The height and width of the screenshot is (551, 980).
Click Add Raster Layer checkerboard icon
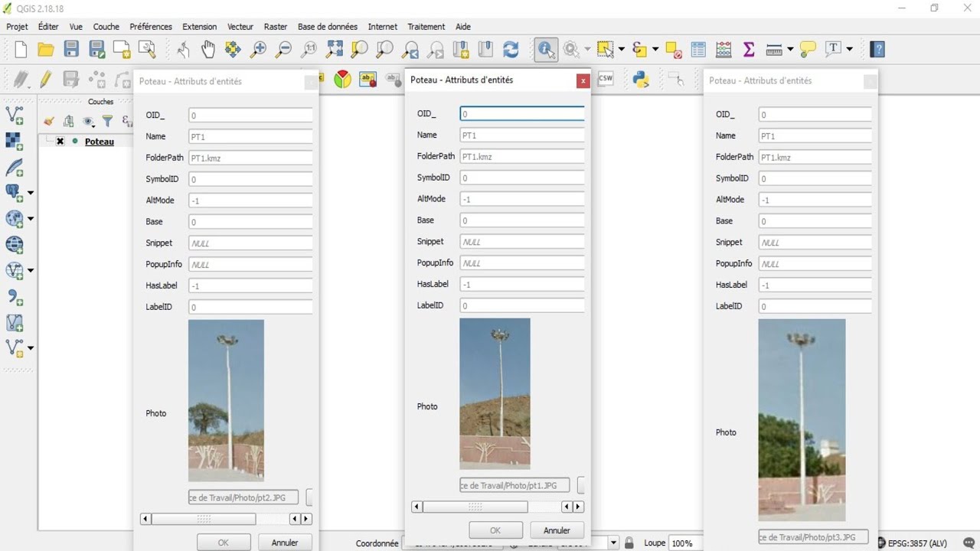click(x=15, y=141)
